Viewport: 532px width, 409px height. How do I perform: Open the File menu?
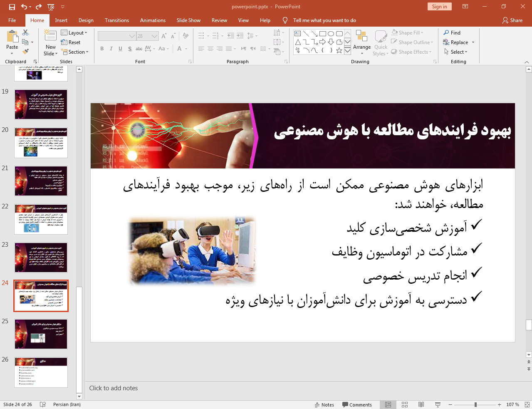click(12, 20)
